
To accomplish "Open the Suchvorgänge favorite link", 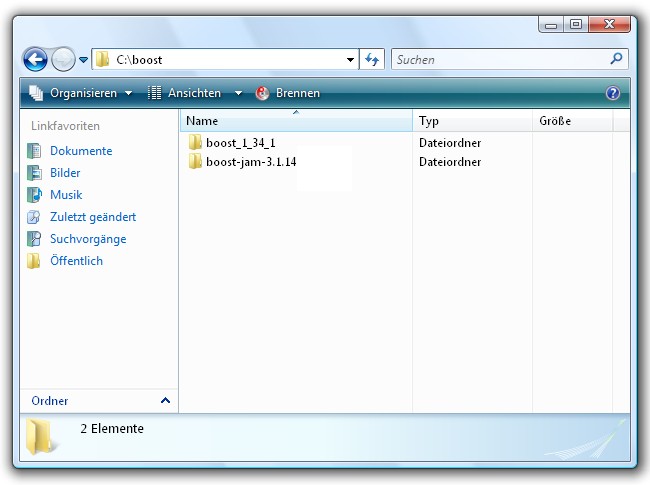I will click(88, 239).
